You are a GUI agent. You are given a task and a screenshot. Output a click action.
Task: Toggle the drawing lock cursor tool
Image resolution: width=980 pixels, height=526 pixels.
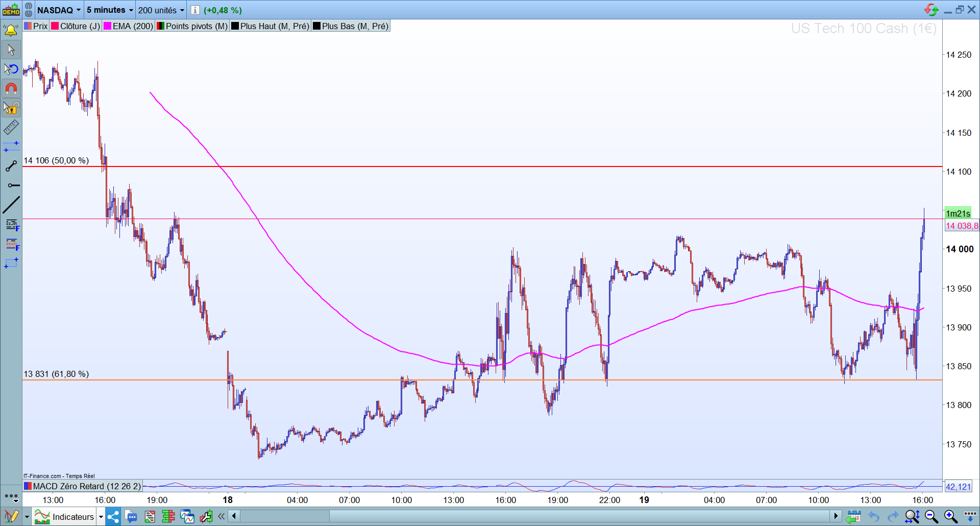click(11, 108)
